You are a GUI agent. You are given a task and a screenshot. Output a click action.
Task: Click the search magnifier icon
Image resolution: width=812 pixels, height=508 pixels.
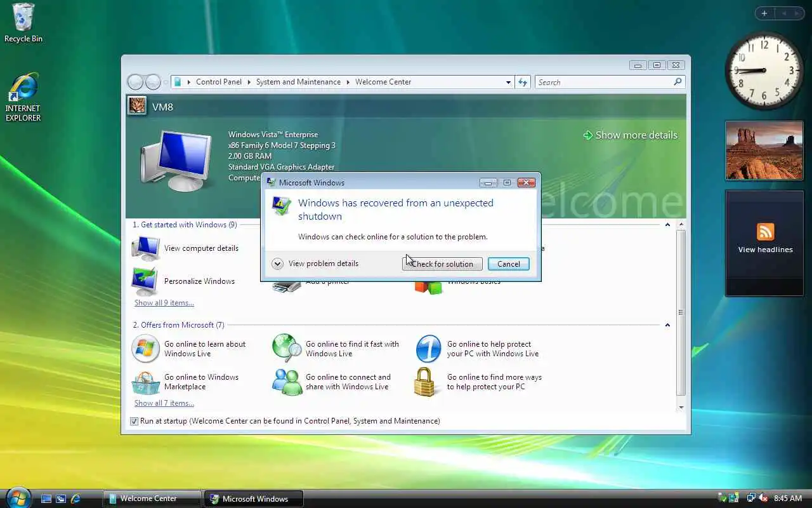click(x=678, y=82)
